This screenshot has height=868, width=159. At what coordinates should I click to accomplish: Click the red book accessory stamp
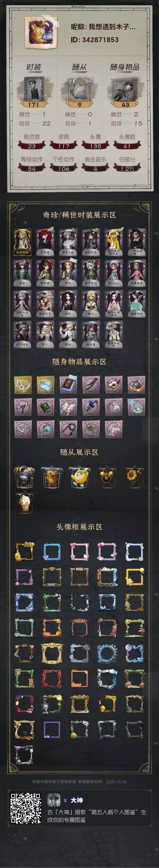(x=68, y=384)
